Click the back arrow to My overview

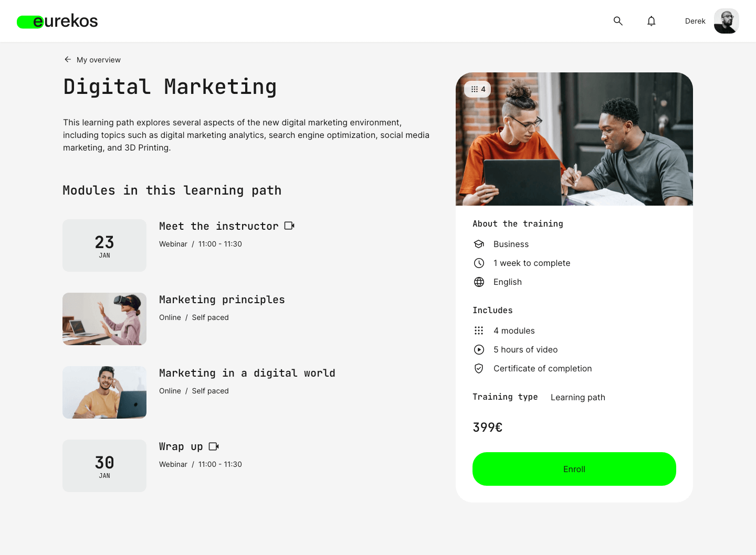(68, 59)
